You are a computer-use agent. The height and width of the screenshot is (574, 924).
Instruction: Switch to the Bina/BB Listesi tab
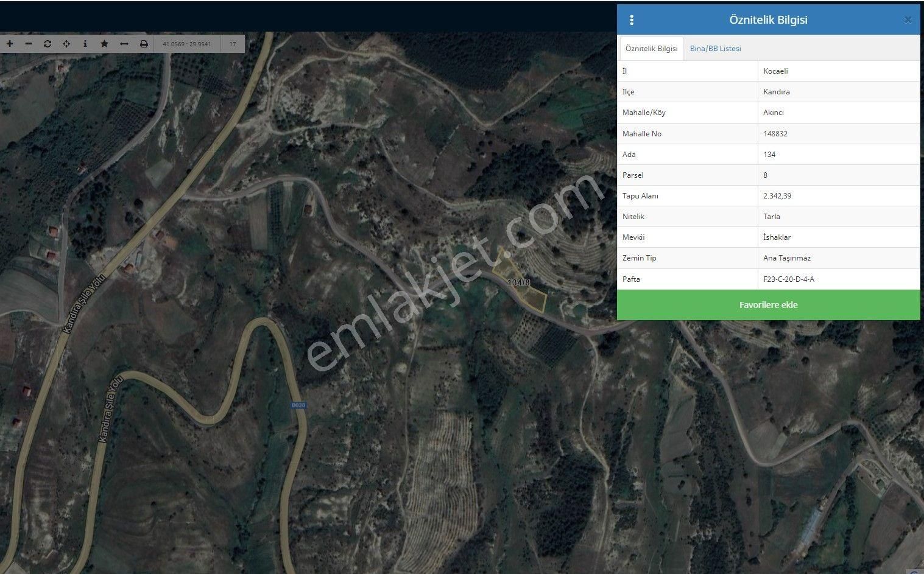(715, 49)
